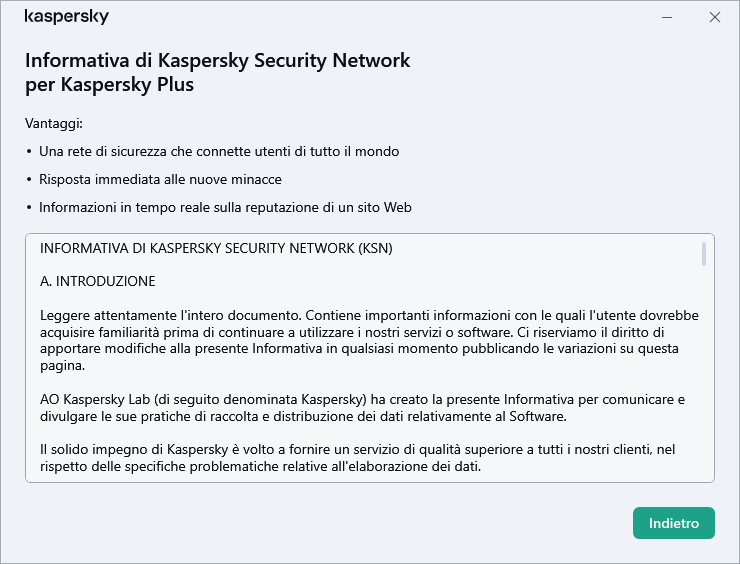Grab the agreement text scrollbar thumb

[704, 254]
